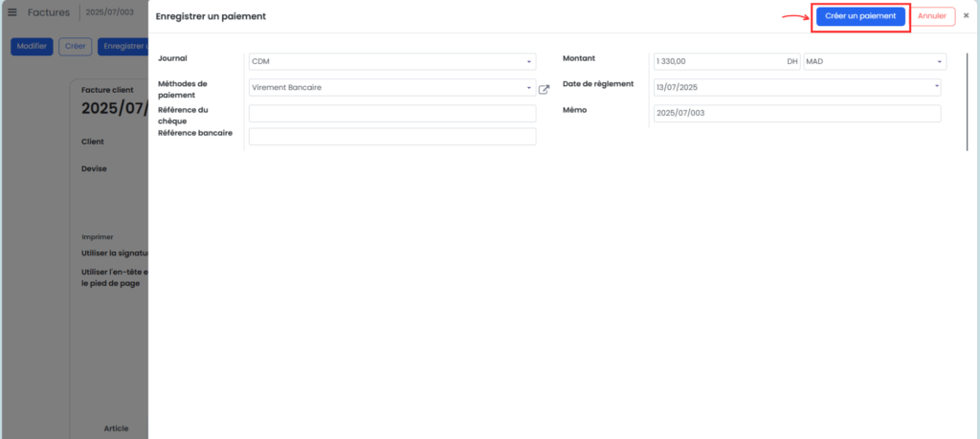Click the Date de règlement label
980x439 pixels.
point(598,83)
